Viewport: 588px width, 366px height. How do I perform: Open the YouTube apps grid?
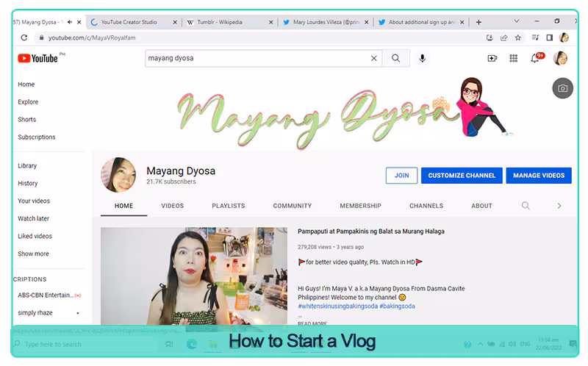click(513, 58)
